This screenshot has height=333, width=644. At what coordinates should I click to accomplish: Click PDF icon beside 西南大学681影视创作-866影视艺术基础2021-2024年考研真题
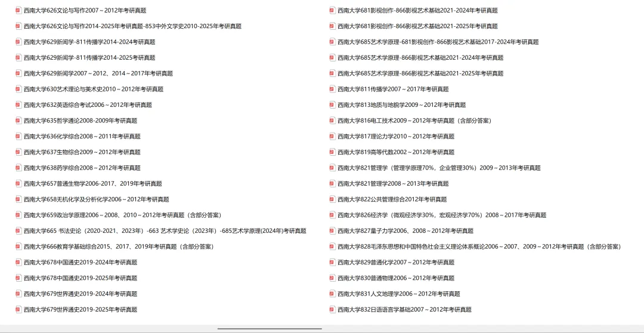tap(332, 10)
